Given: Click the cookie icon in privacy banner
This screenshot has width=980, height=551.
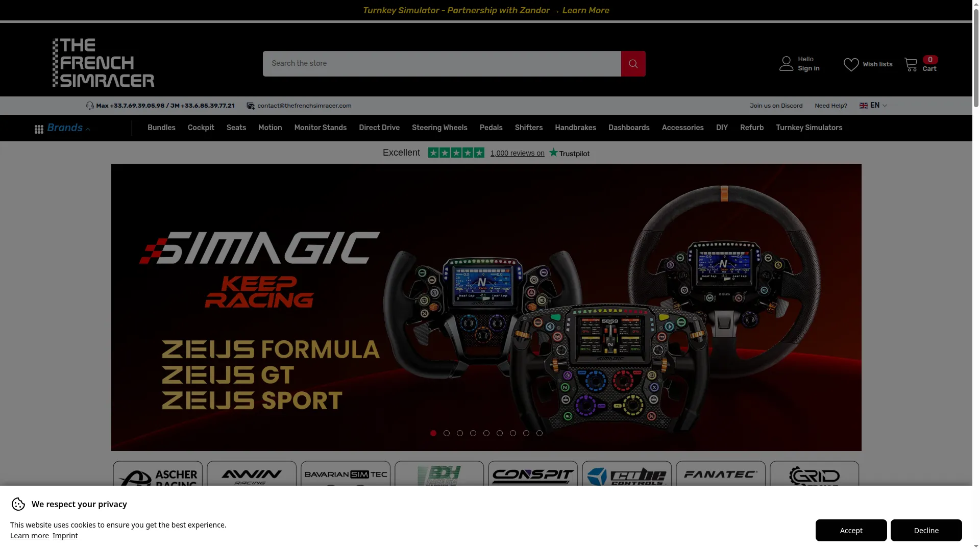Looking at the screenshot, I should 18,504.
